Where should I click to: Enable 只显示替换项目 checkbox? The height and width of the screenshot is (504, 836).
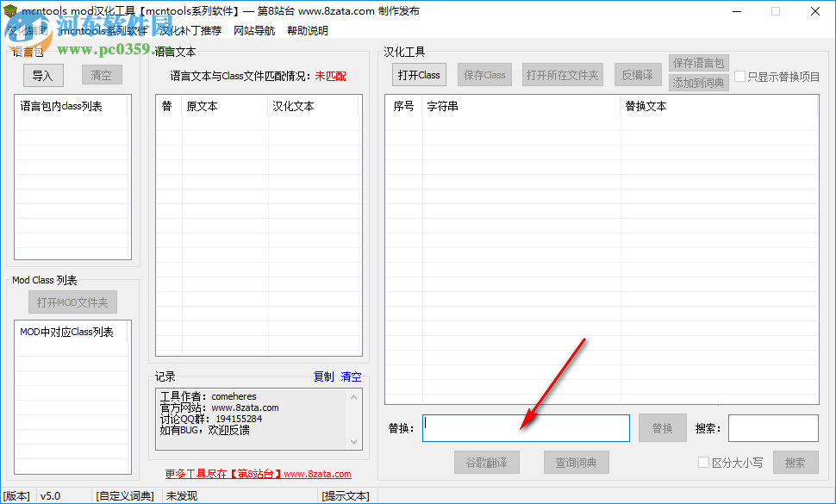coord(739,77)
